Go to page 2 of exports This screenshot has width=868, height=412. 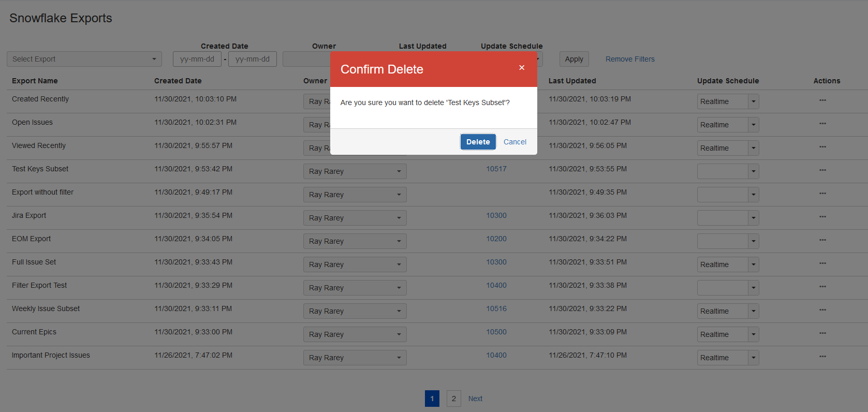[453, 399]
